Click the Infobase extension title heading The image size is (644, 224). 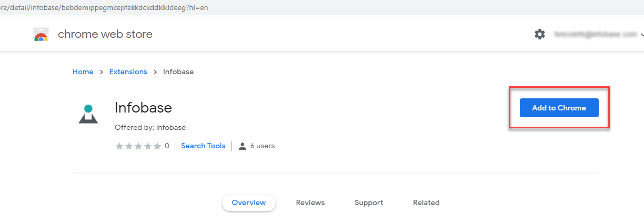pos(143,108)
